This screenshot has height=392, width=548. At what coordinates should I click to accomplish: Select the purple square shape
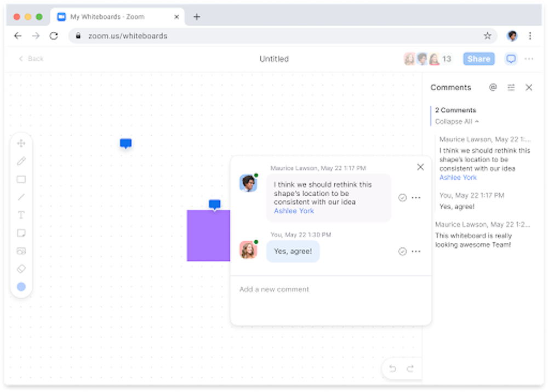click(x=208, y=235)
